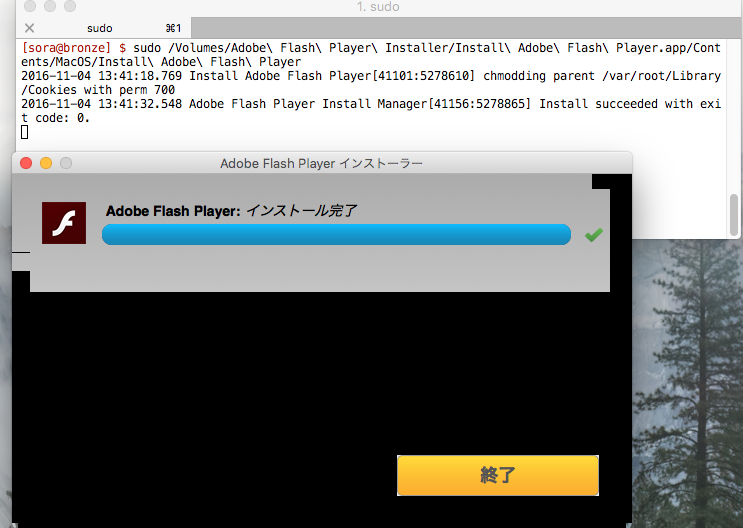Close the Adobe Flash Player installer window

point(26,163)
